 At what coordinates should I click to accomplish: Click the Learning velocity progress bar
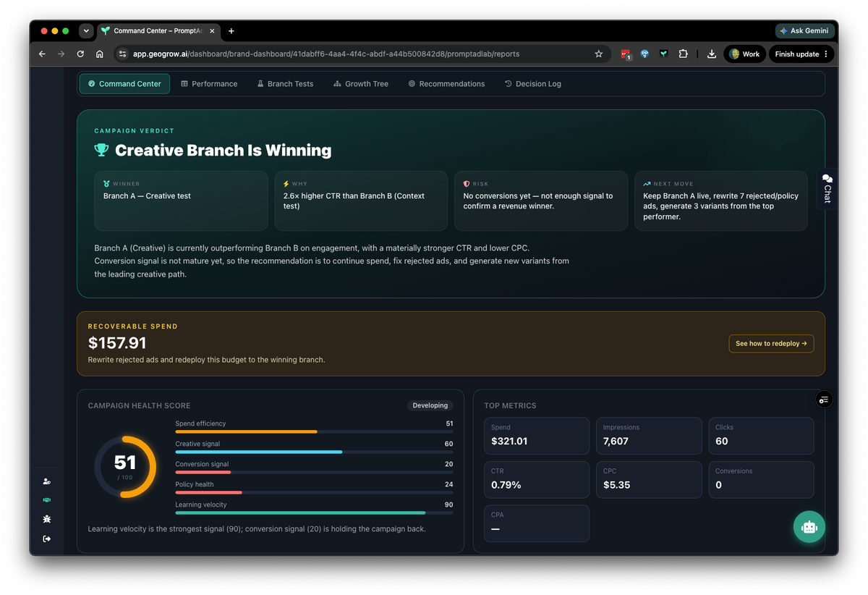(x=314, y=513)
